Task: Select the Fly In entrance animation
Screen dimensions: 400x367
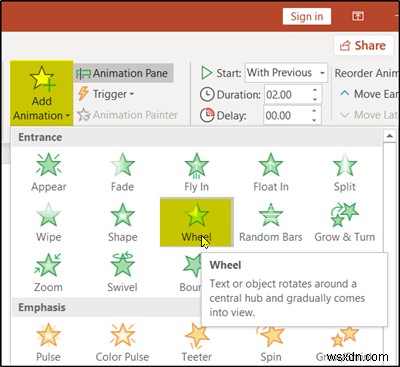Action: pos(197,172)
